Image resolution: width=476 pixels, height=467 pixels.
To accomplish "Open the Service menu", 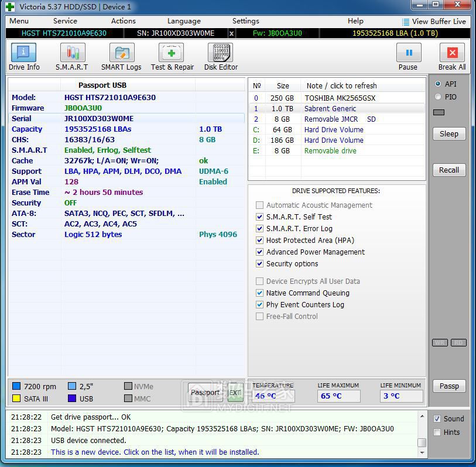I will [x=65, y=21].
